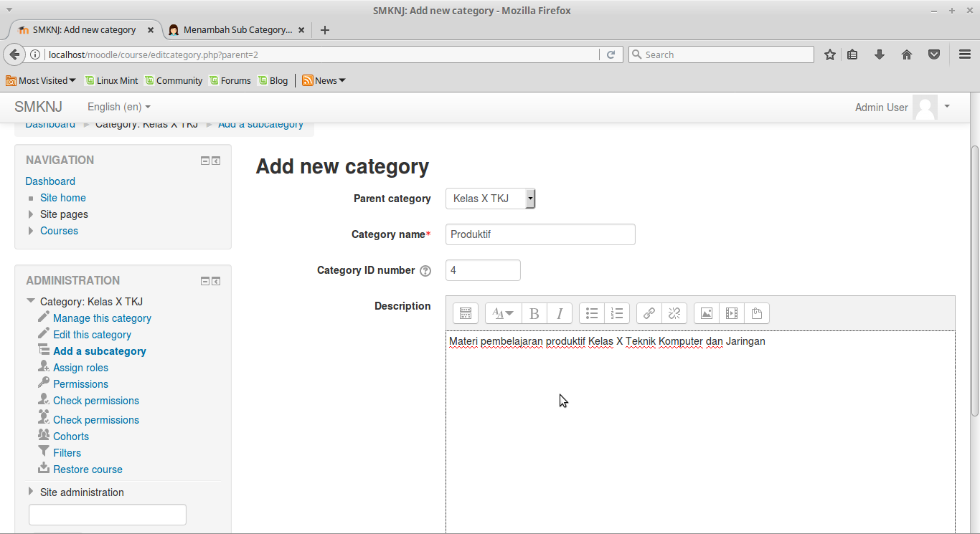Insert an unordered bullet list

[592, 313]
